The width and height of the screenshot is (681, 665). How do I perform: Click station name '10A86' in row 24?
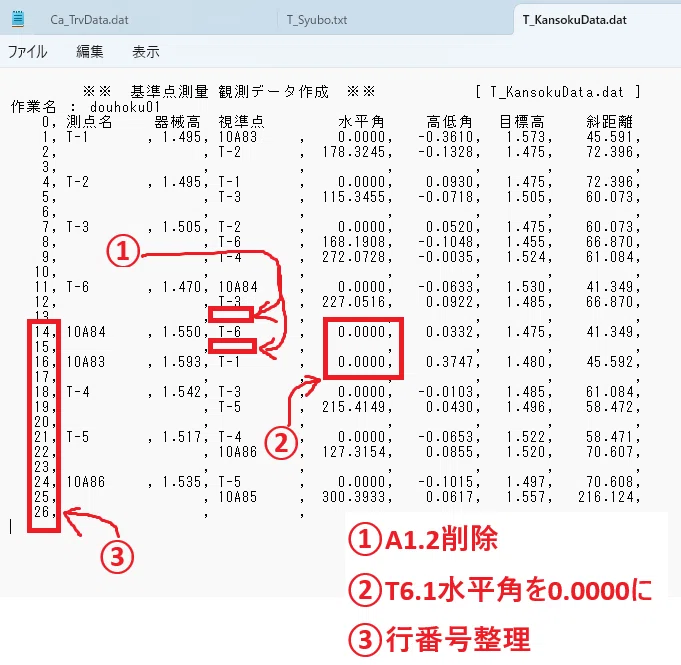pos(86,482)
